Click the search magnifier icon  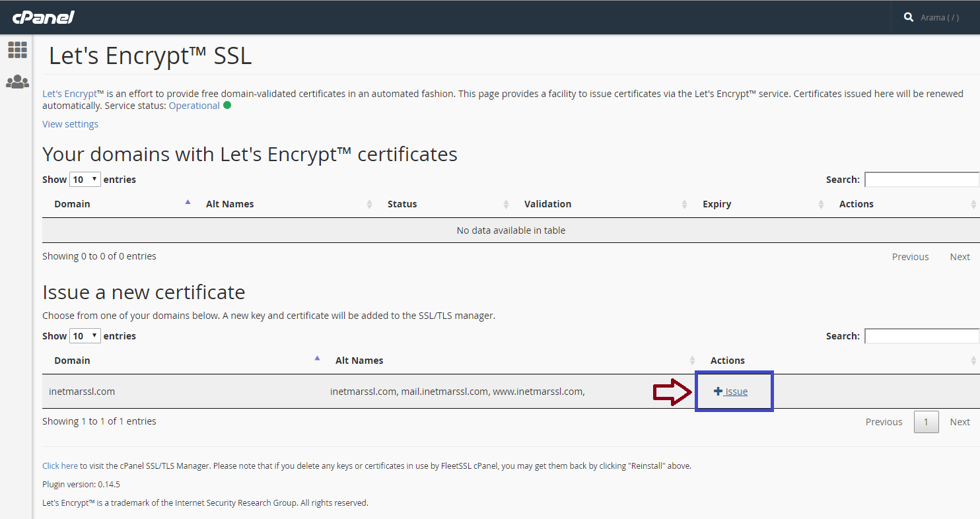(x=909, y=17)
